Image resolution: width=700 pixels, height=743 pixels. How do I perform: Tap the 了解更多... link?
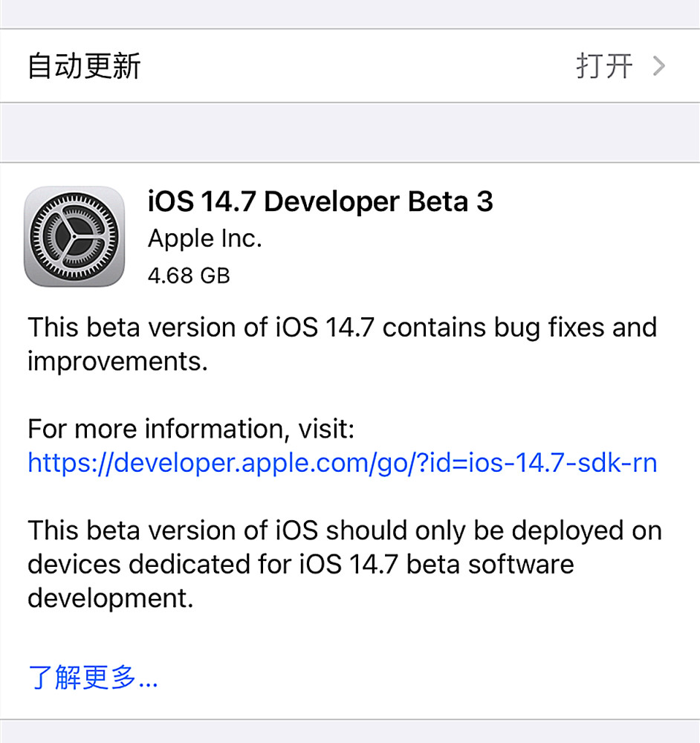click(x=92, y=677)
